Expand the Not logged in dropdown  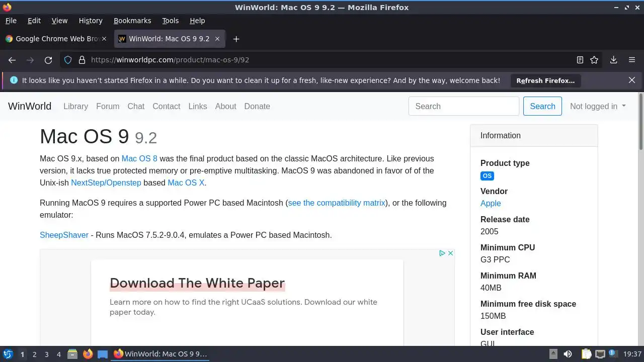coord(598,106)
